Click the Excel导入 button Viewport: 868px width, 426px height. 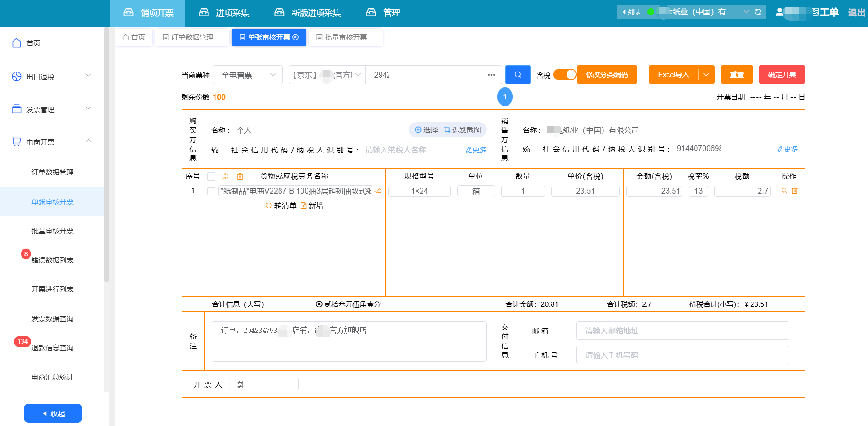[x=674, y=75]
